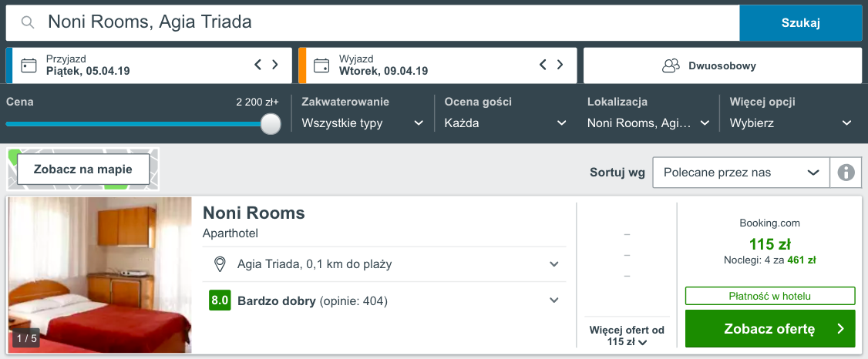Open the arrival date calendar icon
This screenshot has width=868, height=359.
[29, 65]
